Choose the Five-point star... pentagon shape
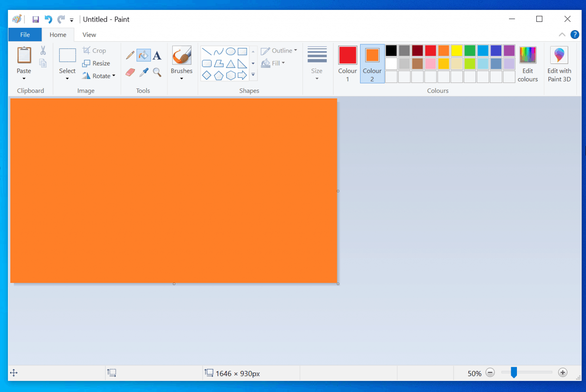586x392 pixels. (x=219, y=75)
